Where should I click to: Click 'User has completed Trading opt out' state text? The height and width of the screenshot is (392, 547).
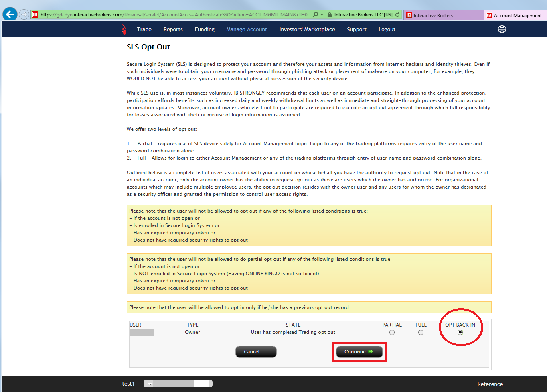coord(293,332)
